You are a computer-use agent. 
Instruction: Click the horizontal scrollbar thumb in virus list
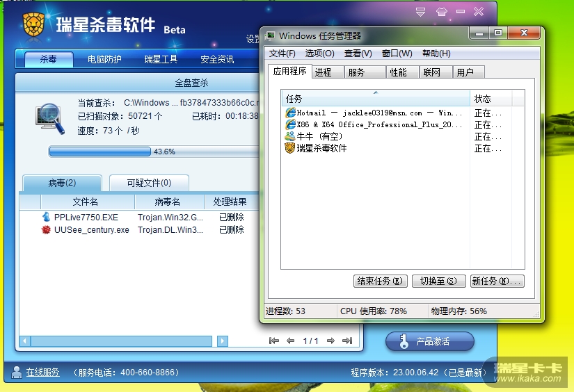pos(122,341)
